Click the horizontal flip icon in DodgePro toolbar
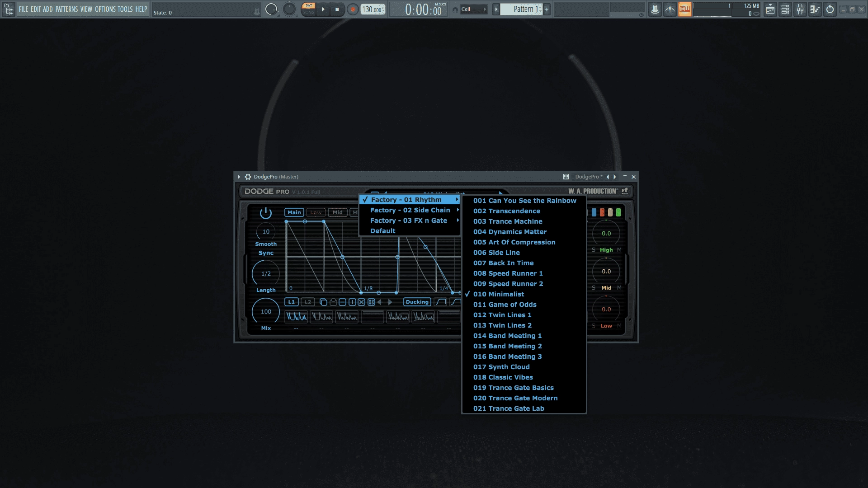This screenshot has height=488, width=868. point(343,302)
